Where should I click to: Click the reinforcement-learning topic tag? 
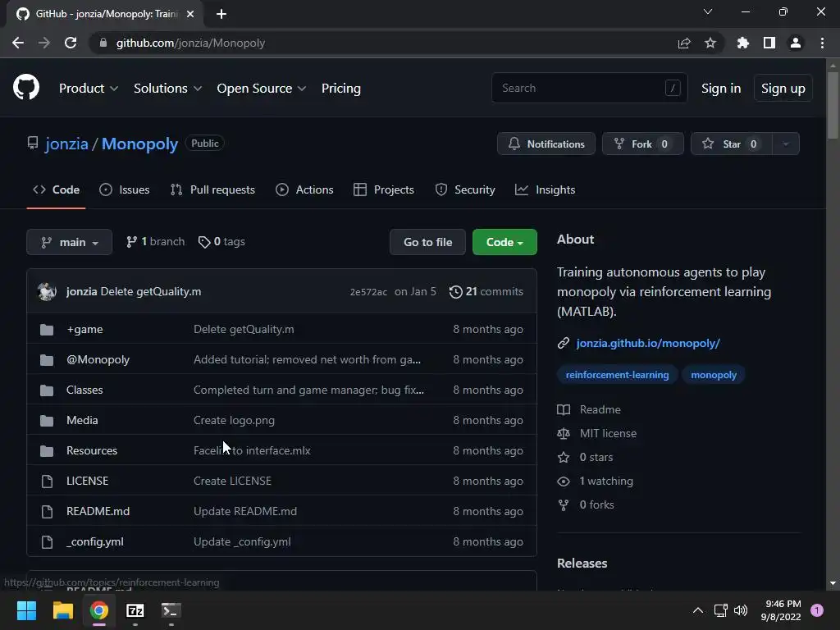(617, 375)
